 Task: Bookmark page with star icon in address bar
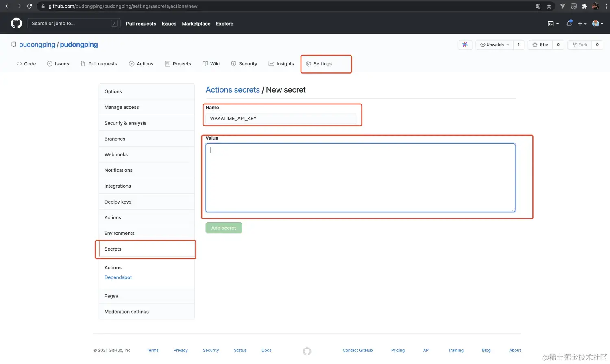(x=549, y=6)
